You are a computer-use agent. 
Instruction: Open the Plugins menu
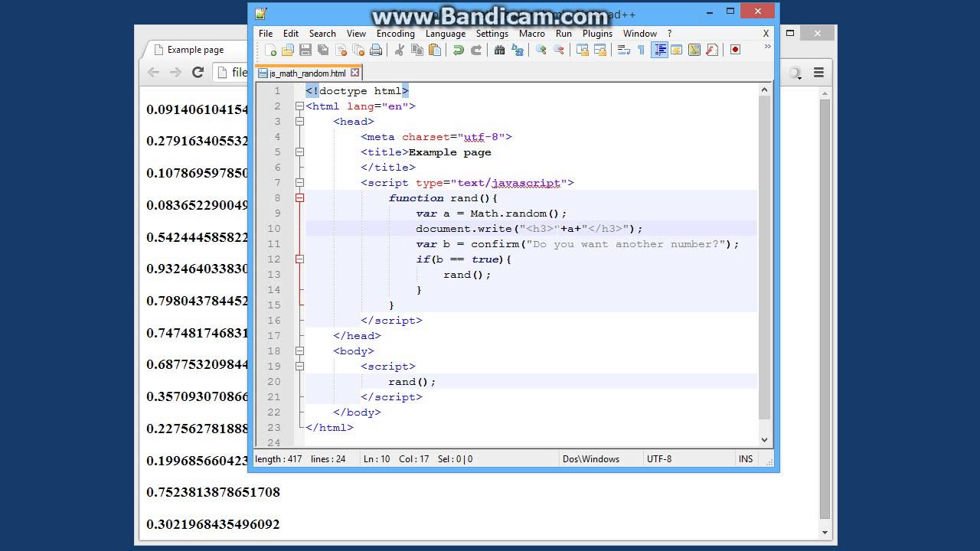click(597, 34)
